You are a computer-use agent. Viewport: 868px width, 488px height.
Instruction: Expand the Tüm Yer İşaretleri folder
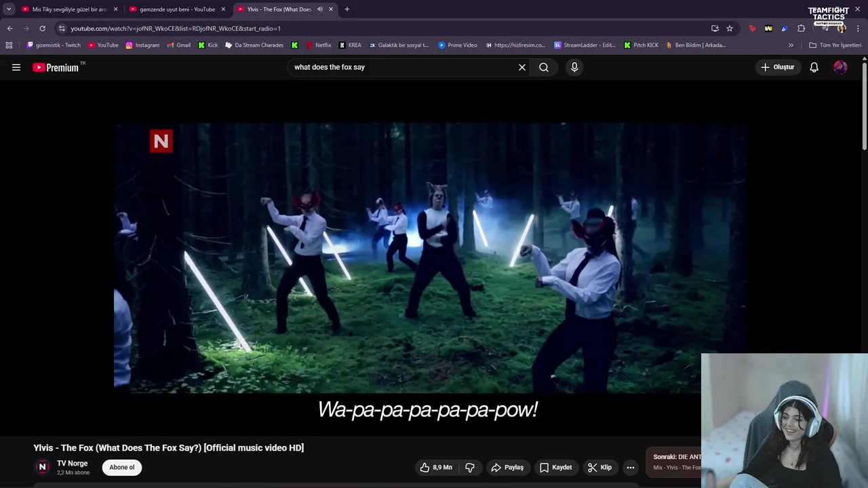tap(835, 45)
